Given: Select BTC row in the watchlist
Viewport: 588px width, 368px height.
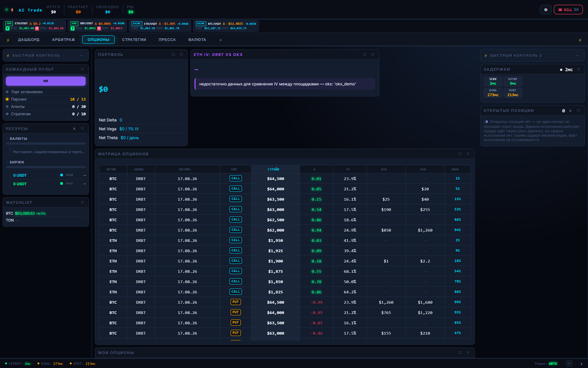Looking at the screenshot, I should [46, 213].
